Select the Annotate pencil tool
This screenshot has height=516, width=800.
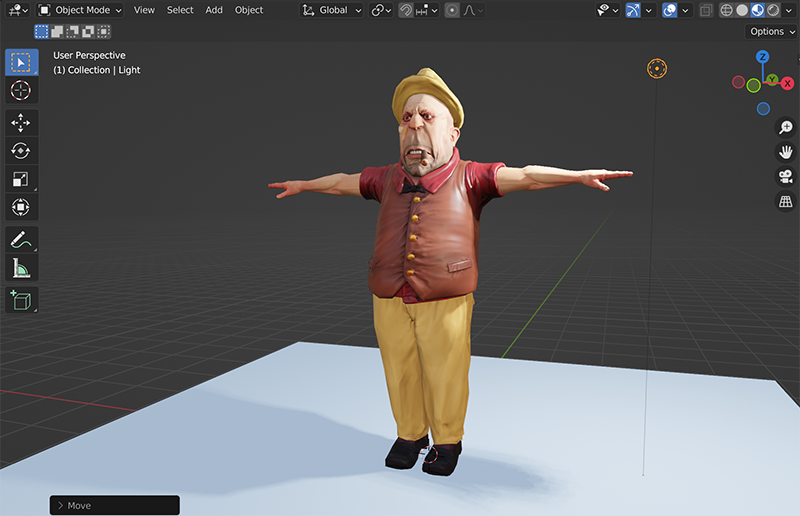(21, 239)
